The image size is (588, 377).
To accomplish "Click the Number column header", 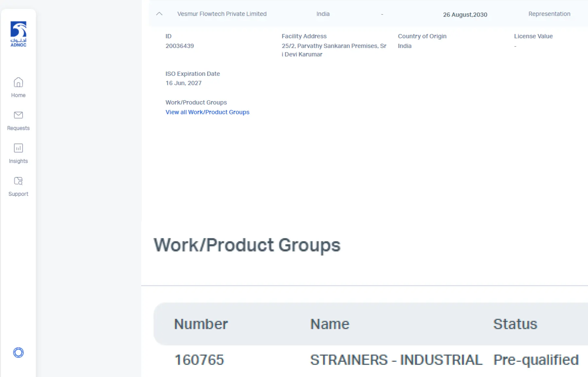I will point(201,324).
